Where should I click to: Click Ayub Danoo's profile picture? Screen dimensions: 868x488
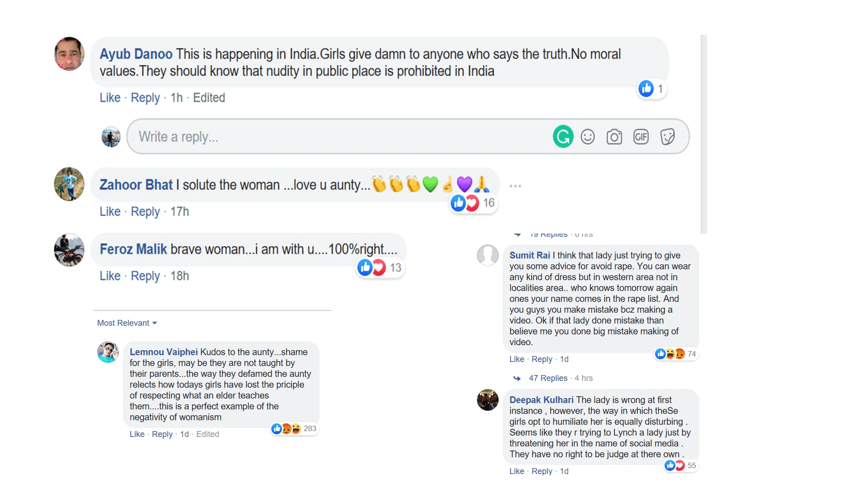click(x=69, y=54)
